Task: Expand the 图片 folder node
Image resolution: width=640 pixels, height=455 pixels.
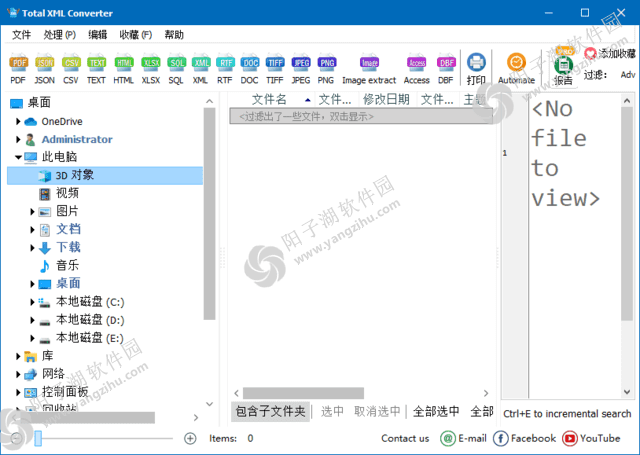Action: click(x=32, y=211)
